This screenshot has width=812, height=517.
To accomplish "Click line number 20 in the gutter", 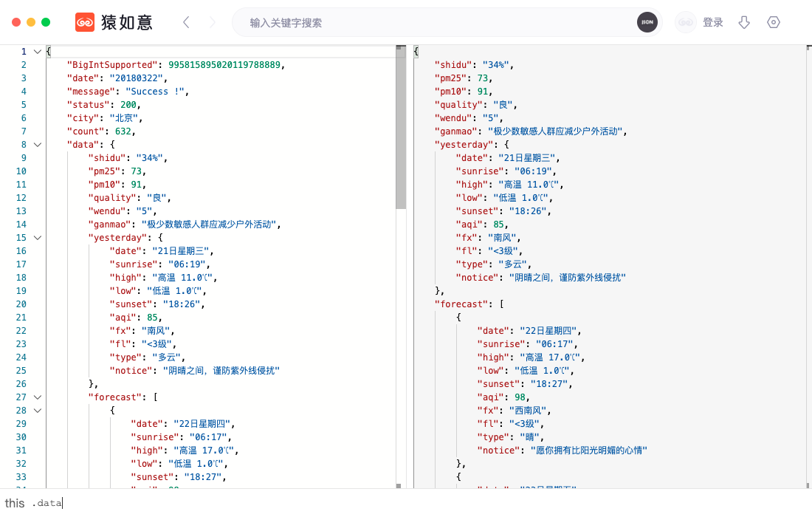I will pos(21,304).
